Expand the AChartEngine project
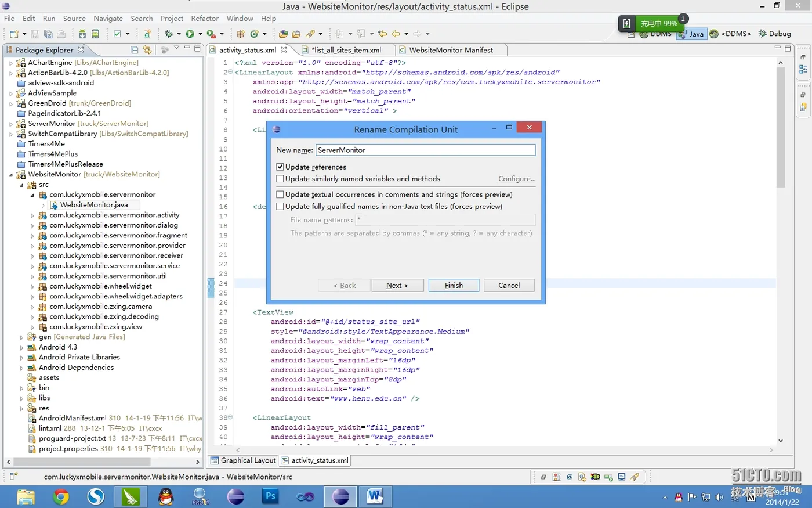 click(x=11, y=63)
